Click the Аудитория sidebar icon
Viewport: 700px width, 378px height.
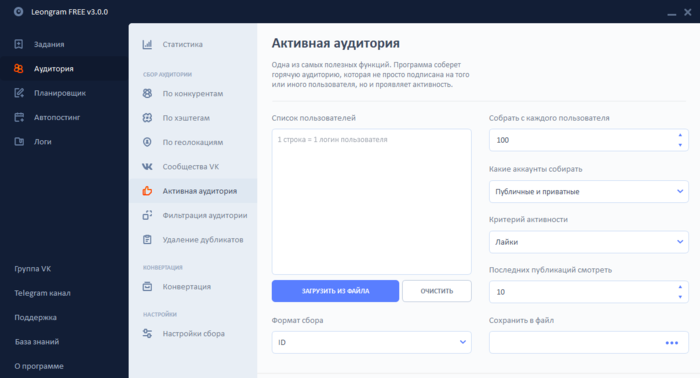point(19,68)
